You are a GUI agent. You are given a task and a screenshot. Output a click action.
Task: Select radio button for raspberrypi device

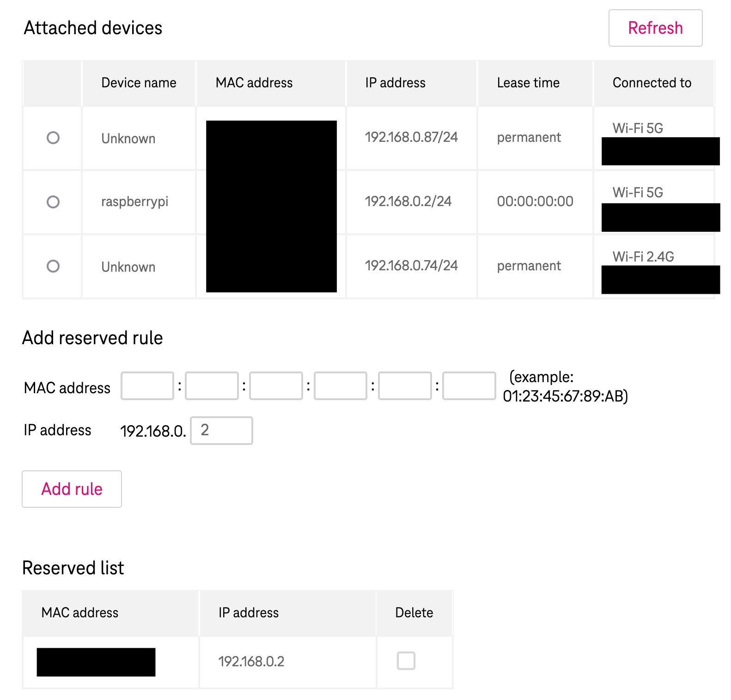[x=53, y=202]
